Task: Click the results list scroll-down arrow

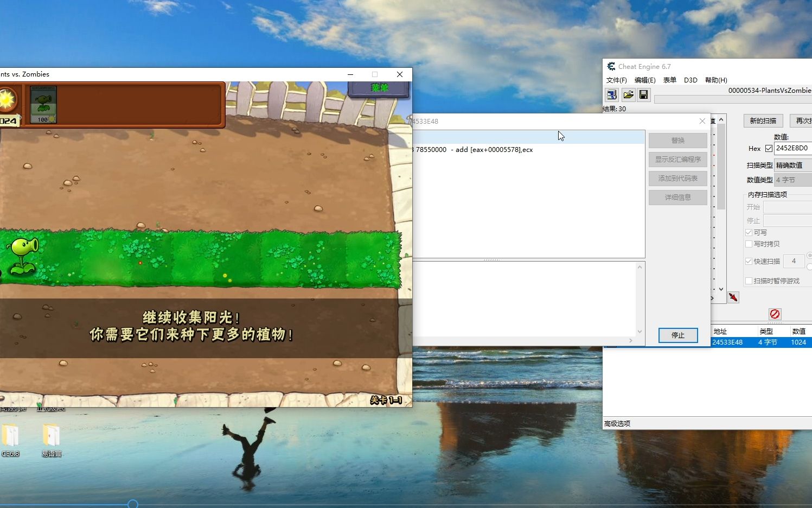Action: (721, 289)
